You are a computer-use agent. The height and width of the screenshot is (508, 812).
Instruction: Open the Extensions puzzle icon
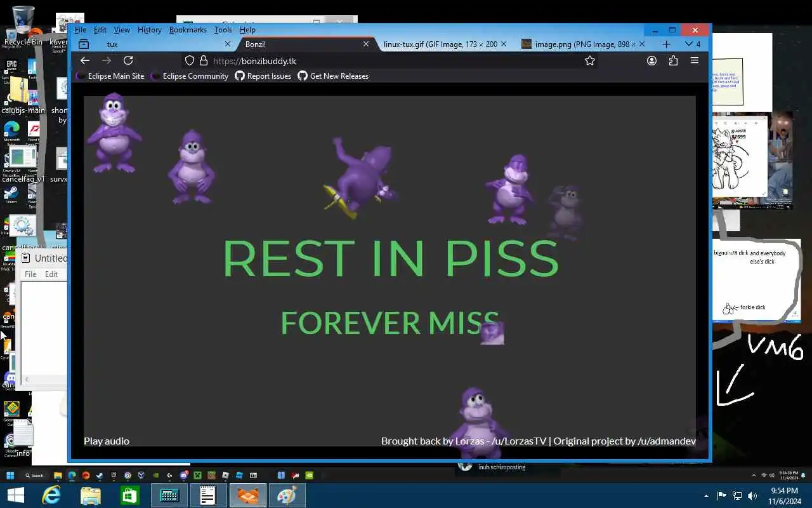coord(673,60)
